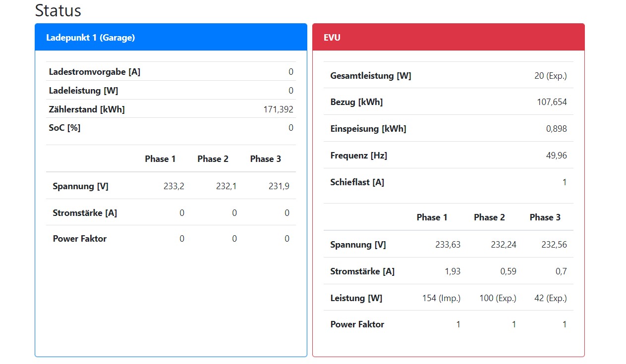
Task: Click the Leistung value 154 (Imp.)
Action: pos(441,298)
